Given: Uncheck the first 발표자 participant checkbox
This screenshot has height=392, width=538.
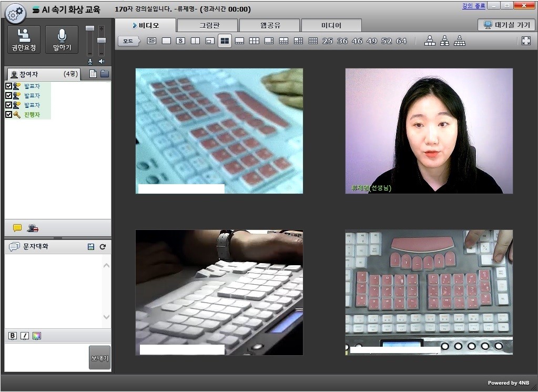Looking at the screenshot, I should 8,86.
